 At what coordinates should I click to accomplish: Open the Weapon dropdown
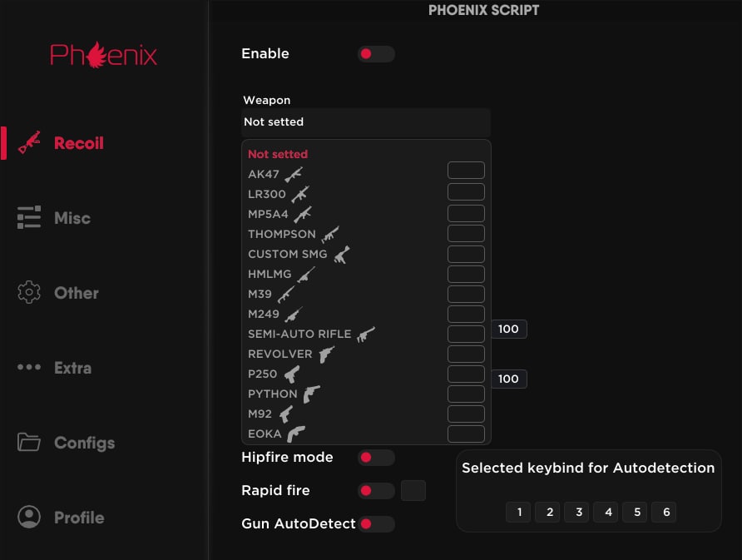[x=366, y=122]
